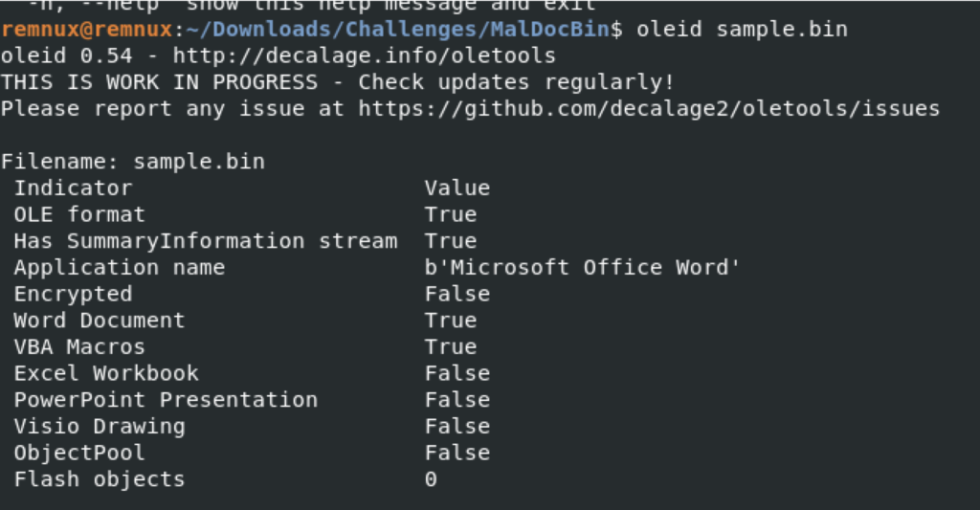
Task: Click the False value beside ObjectPool
Action: [457, 453]
